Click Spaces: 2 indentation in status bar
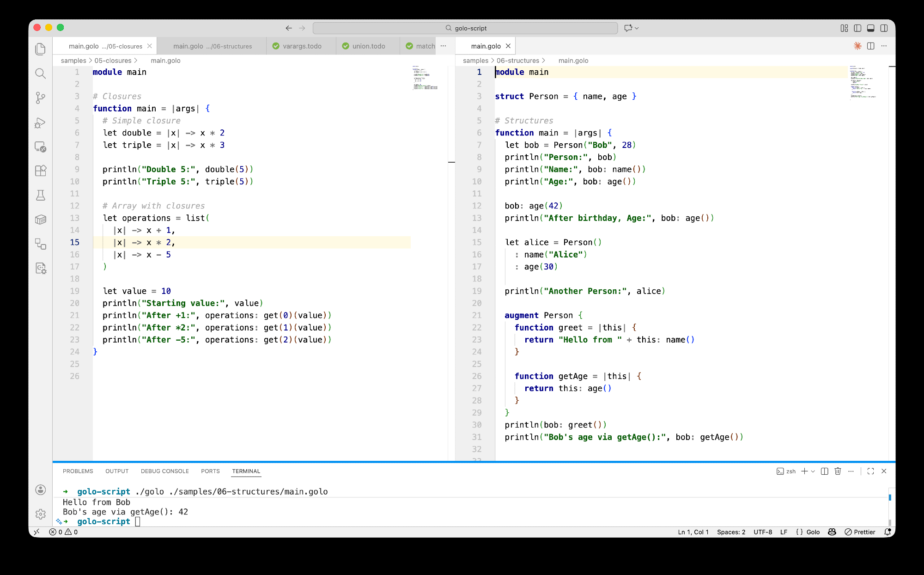924x575 pixels. [x=731, y=532]
